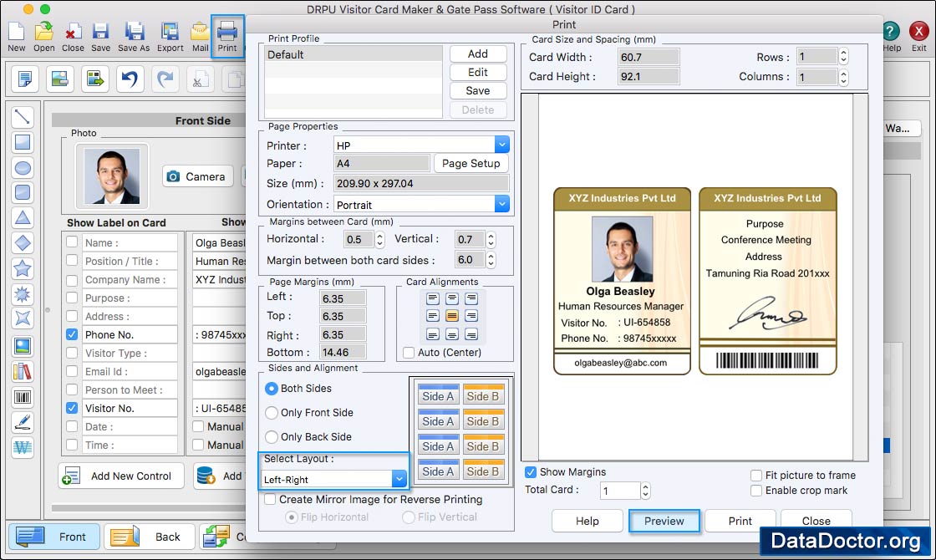Click the Close button in Print dialog

coord(816,520)
